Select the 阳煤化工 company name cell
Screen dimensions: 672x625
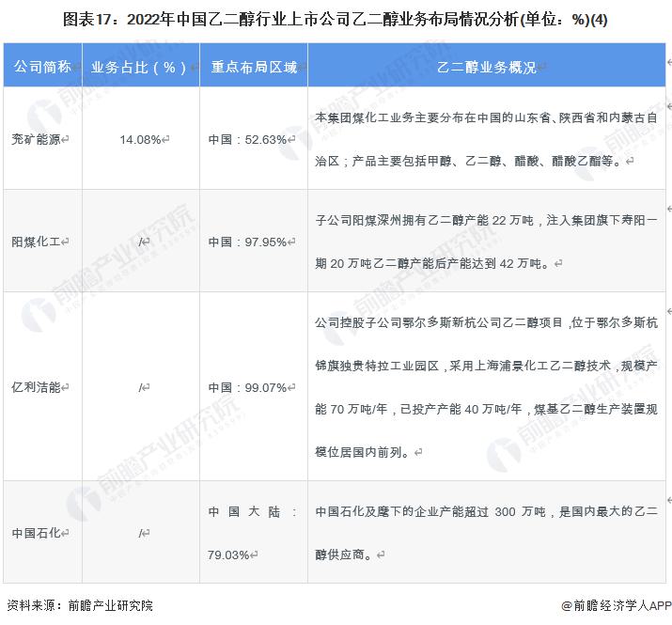coord(40,242)
